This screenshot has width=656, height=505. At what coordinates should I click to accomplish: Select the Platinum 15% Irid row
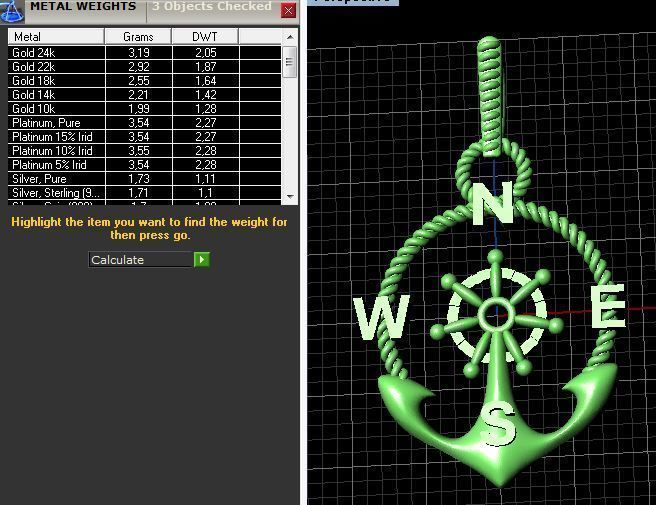pyautogui.click(x=144, y=137)
